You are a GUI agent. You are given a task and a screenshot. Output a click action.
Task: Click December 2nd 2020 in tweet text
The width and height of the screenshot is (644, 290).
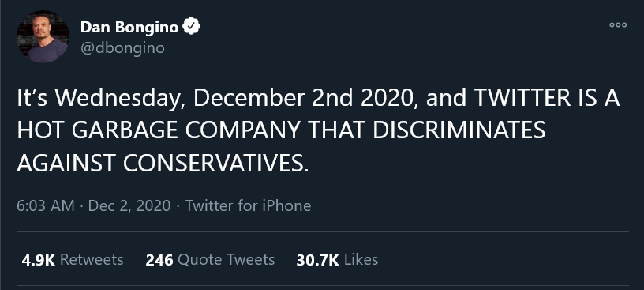[x=306, y=98]
